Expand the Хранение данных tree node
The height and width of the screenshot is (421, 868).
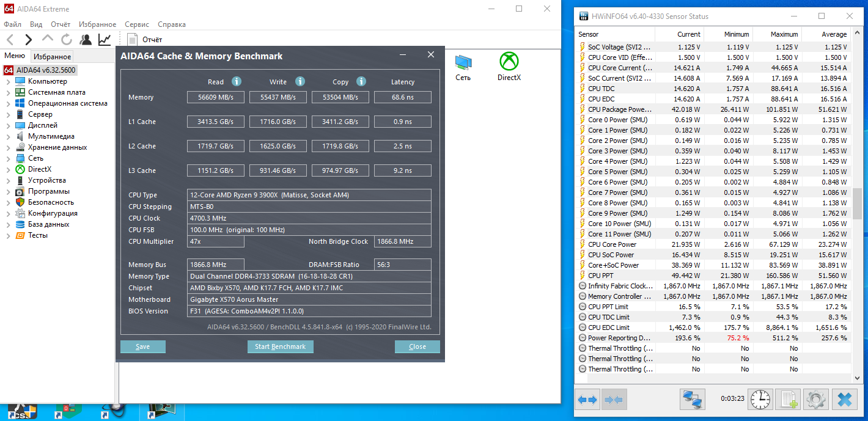(8, 147)
